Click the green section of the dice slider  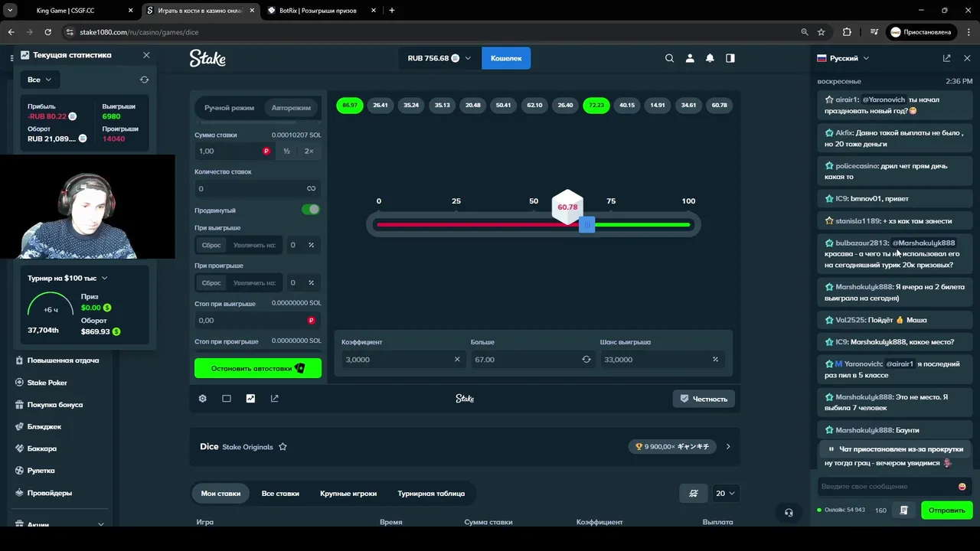coord(642,225)
